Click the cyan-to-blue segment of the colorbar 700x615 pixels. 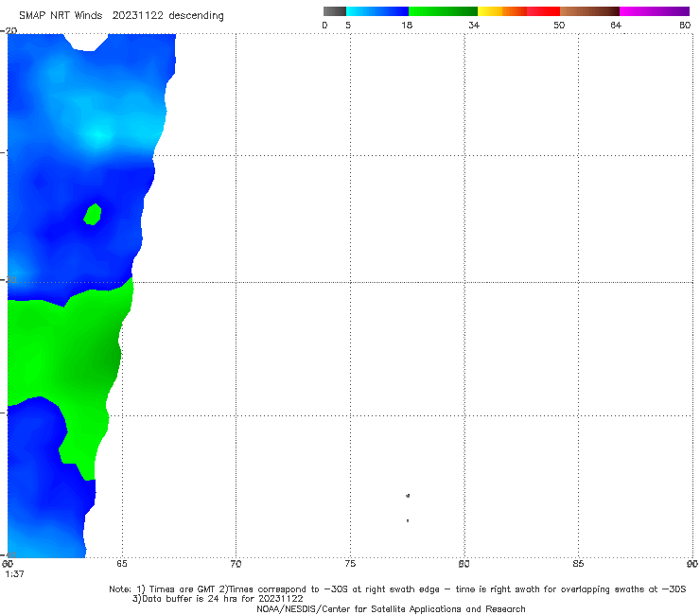coord(377,11)
